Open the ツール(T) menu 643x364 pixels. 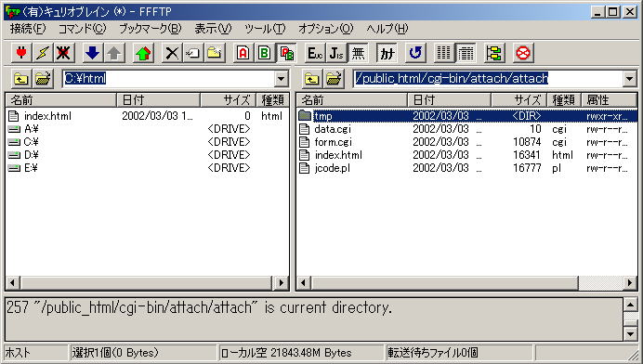pos(265,29)
